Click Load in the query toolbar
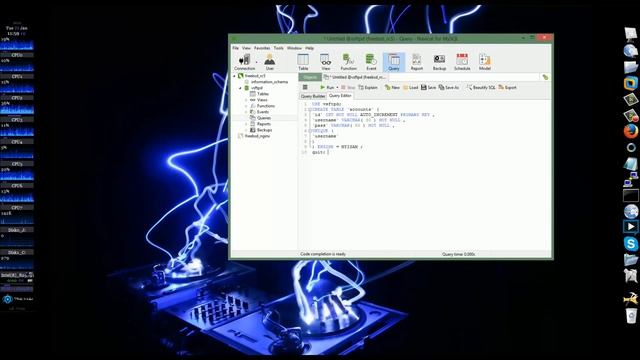 coord(411,87)
